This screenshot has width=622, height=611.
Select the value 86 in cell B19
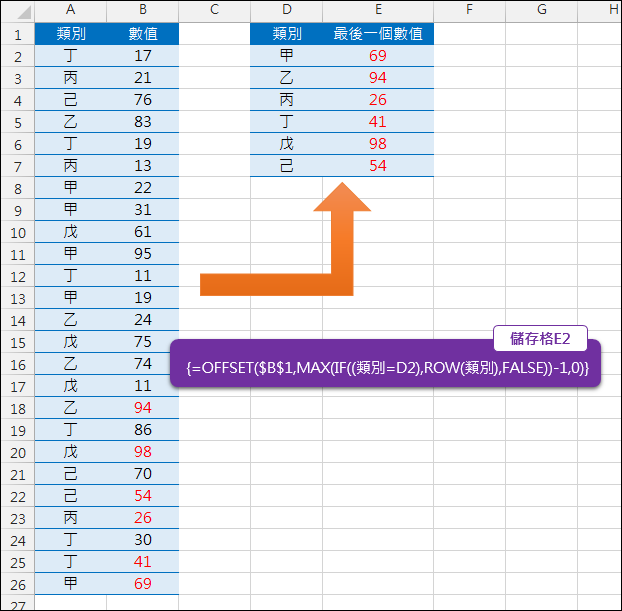pyautogui.click(x=143, y=430)
